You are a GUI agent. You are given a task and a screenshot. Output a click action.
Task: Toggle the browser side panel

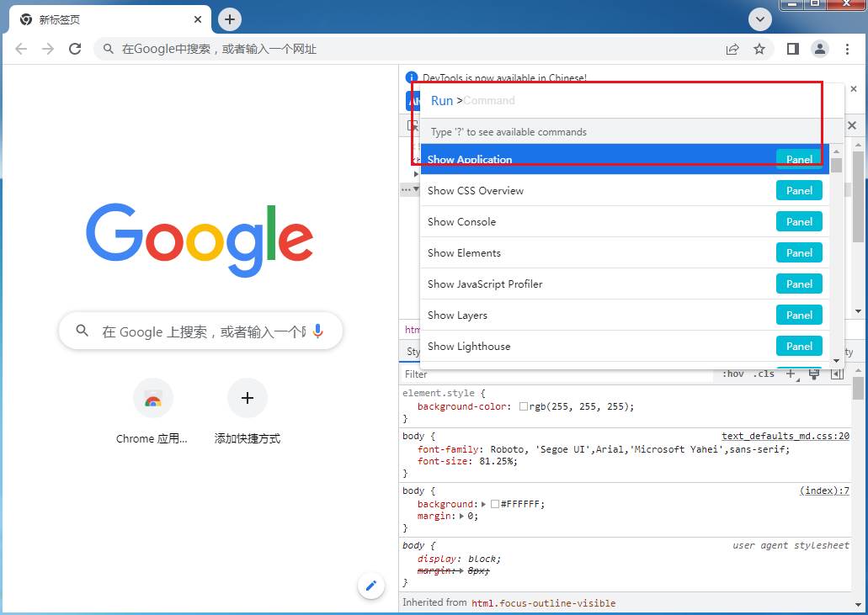[793, 50]
